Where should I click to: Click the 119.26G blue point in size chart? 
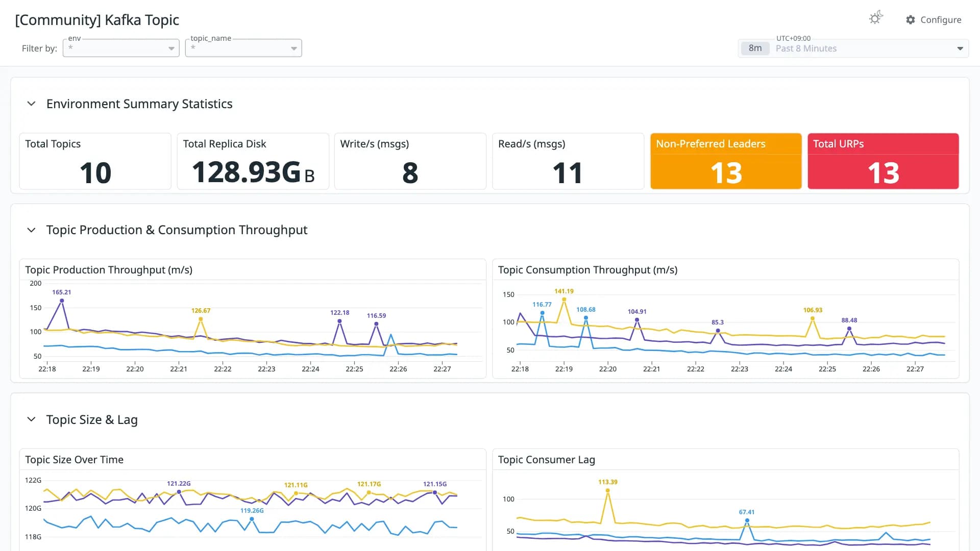tap(252, 519)
